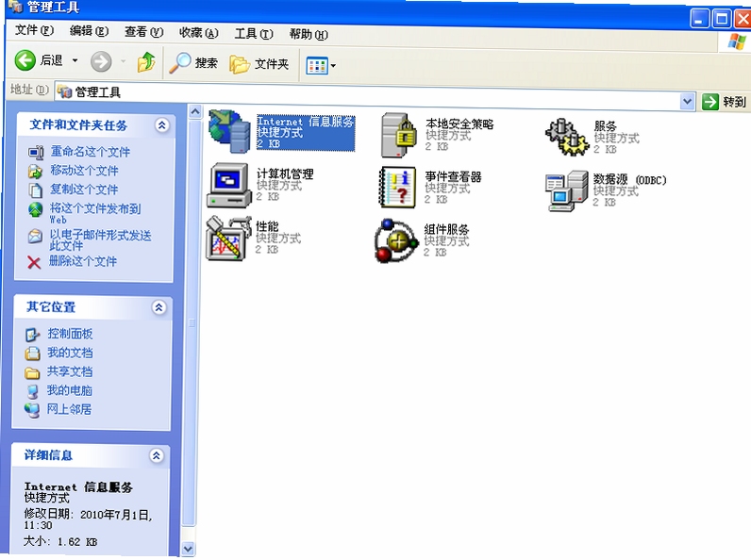Click the publish to Web globe icon
This screenshot has height=560, width=751.
tap(35, 209)
